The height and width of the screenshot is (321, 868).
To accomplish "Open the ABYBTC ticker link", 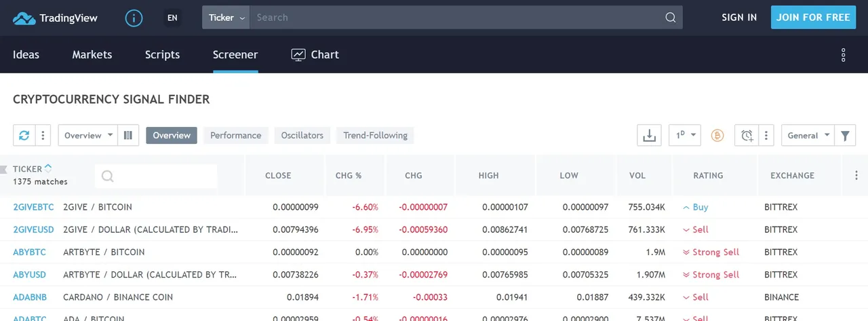I will (29, 252).
